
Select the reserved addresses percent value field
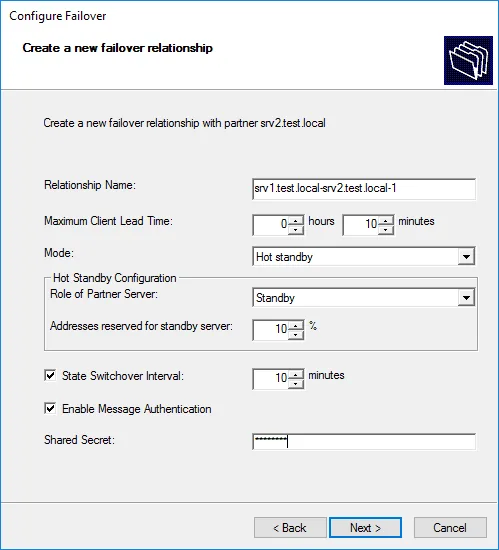271,330
